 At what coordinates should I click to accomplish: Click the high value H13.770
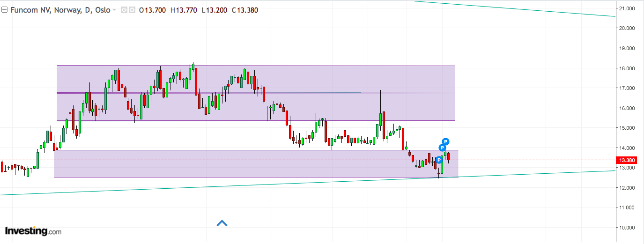coord(184,10)
